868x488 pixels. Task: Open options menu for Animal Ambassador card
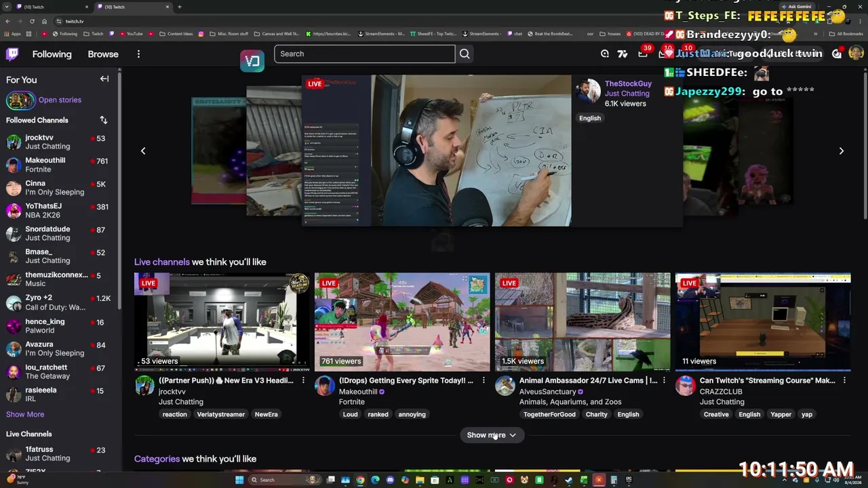tap(664, 381)
